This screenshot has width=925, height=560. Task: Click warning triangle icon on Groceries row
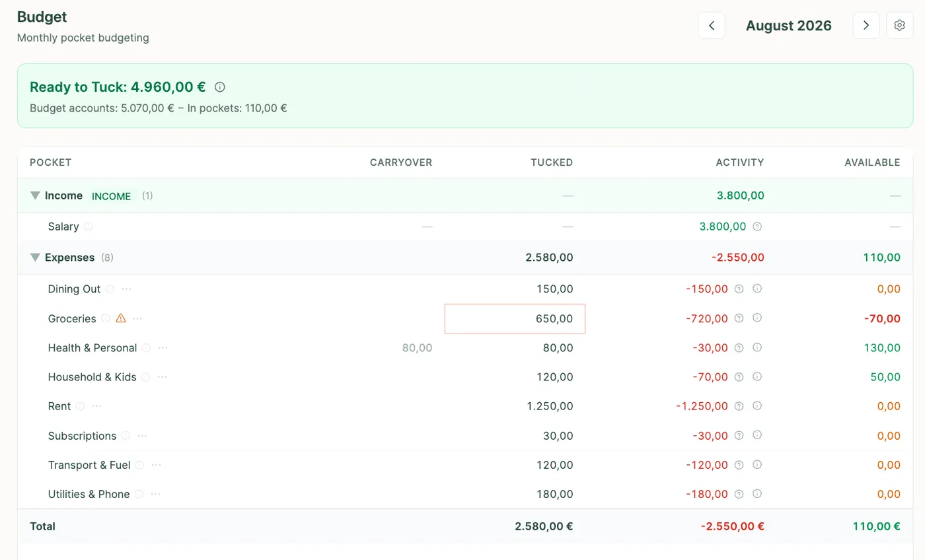121,318
